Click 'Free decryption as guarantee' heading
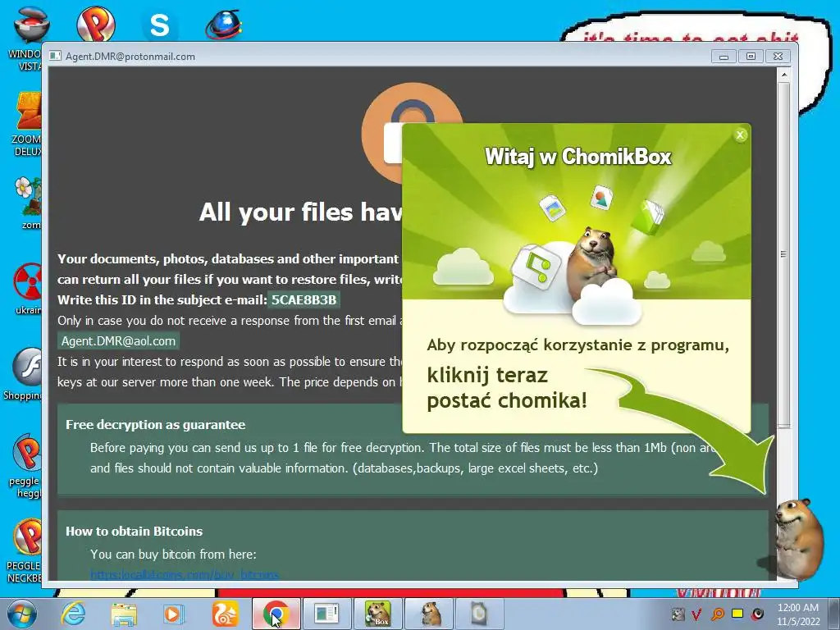The height and width of the screenshot is (630, 840). (155, 424)
